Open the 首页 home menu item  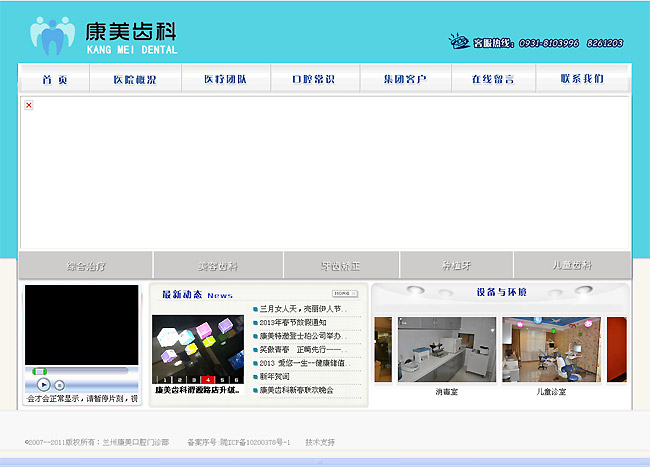tap(55, 79)
